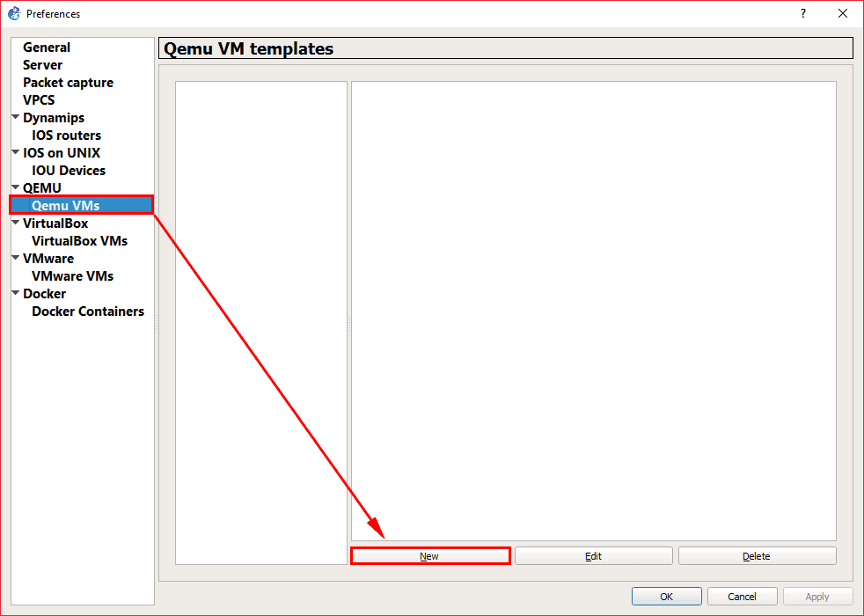Image resolution: width=864 pixels, height=616 pixels.
Task: Open IOS routers templates
Action: click(66, 136)
